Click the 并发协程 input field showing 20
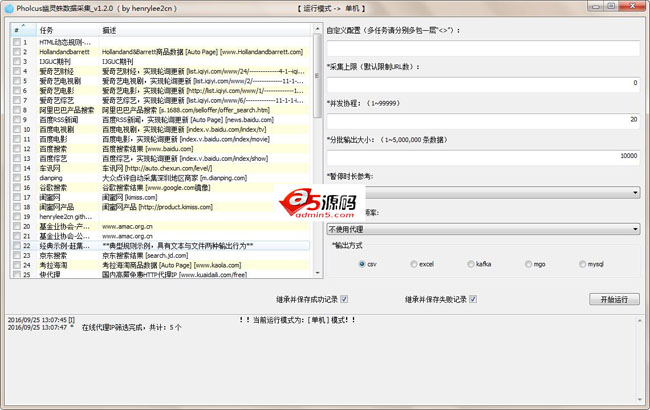 tap(483, 121)
